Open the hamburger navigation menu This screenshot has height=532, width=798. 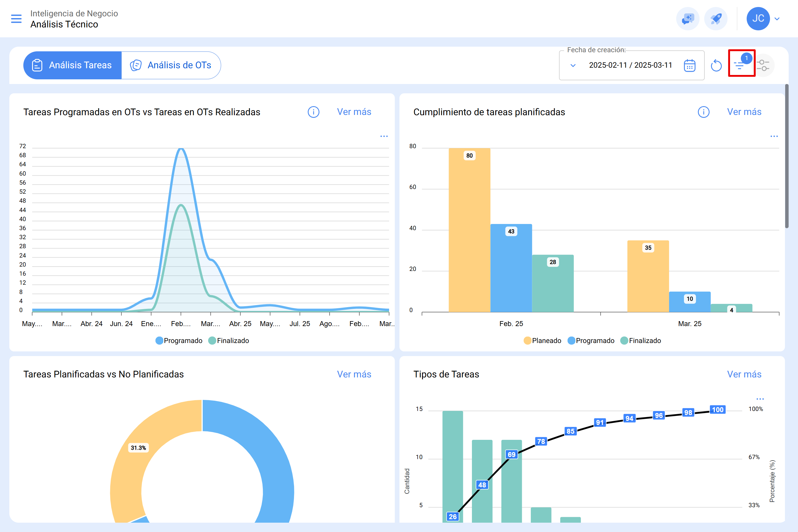pyautogui.click(x=16, y=19)
